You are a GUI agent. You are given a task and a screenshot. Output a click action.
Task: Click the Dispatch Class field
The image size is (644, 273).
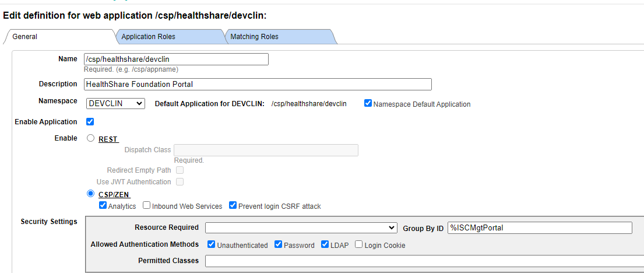(x=266, y=150)
